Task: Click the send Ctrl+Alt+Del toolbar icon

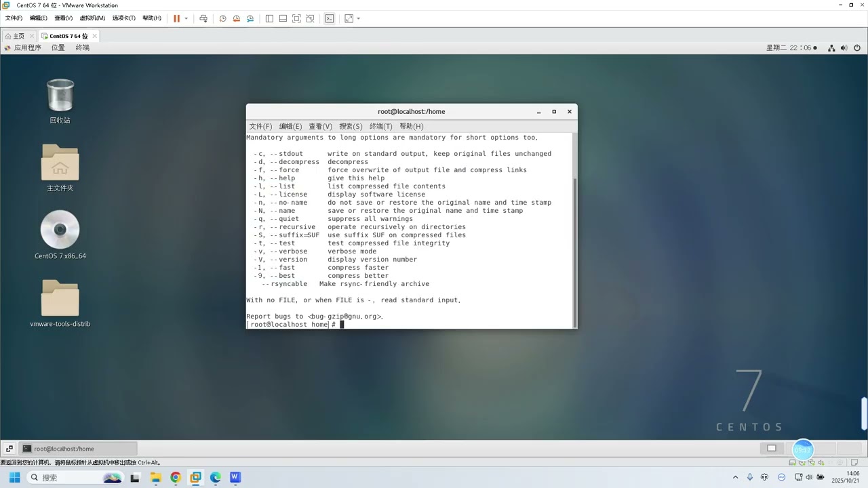Action: pyautogui.click(x=203, y=18)
